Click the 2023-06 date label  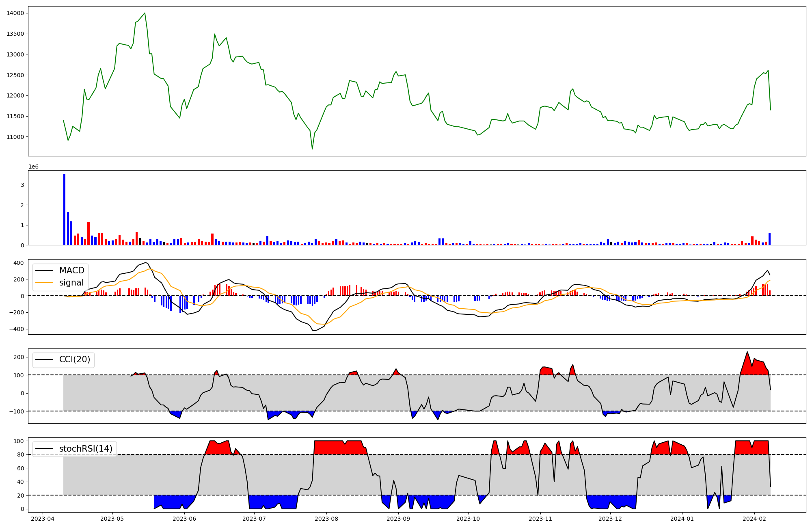pyautogui.click(x=184, y=519)
